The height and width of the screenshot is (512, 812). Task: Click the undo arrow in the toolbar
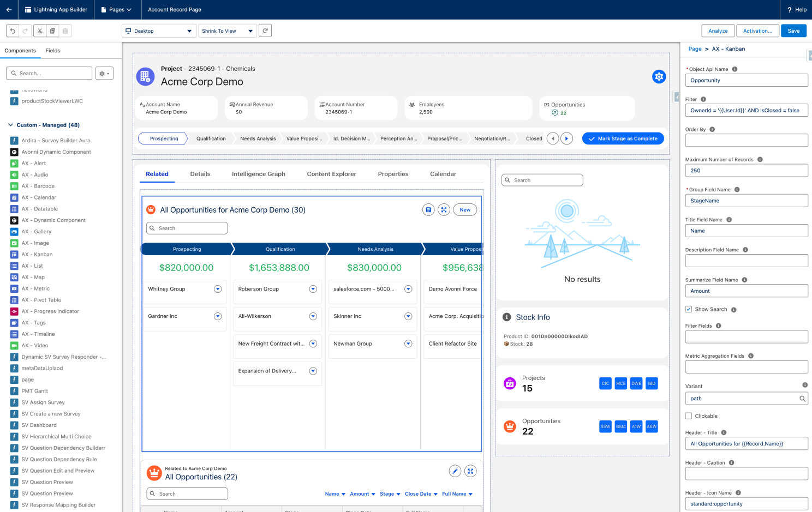pos(13,31)
